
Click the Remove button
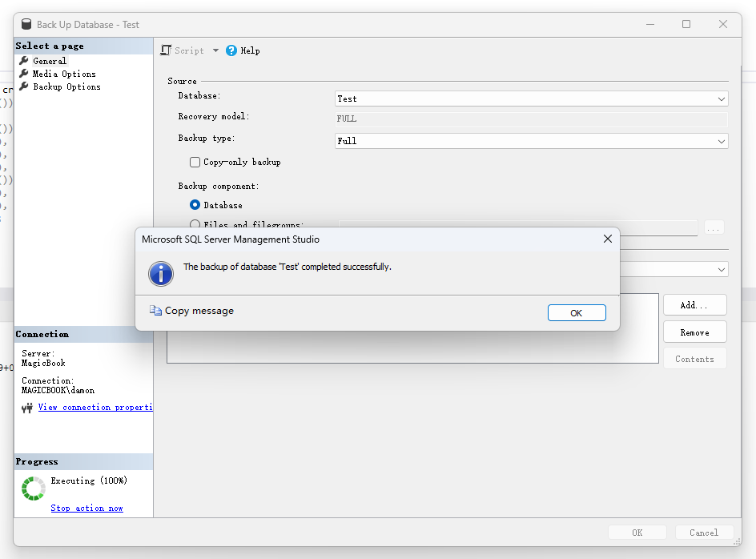(x=695, y=332)
